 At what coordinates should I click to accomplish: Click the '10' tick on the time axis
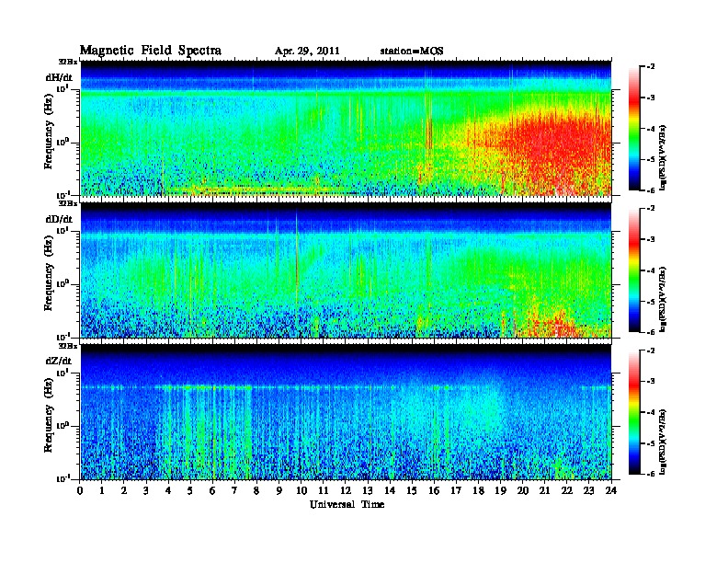tap(301, 490)
